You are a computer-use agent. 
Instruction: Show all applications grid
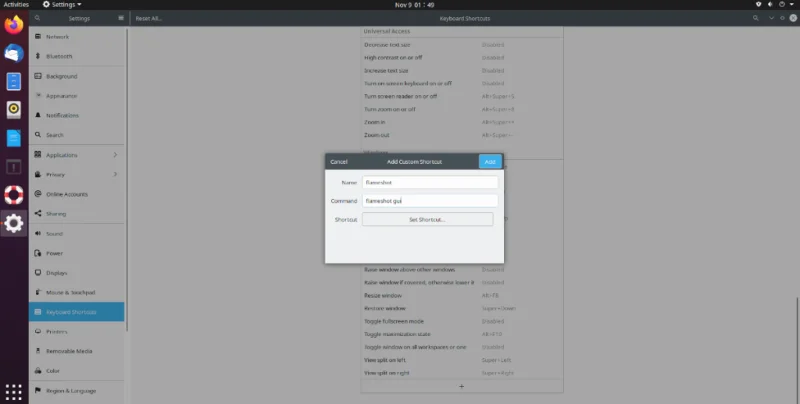click(14, 392)
